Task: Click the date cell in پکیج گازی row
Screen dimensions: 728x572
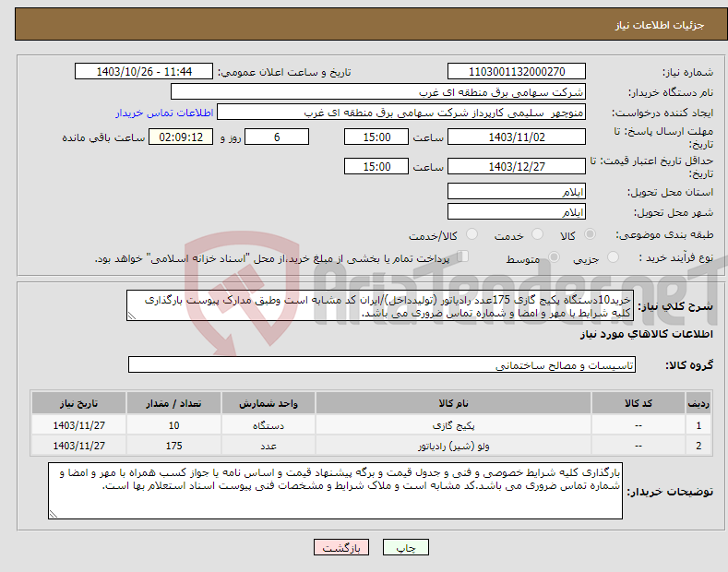Action: point(79,424)
